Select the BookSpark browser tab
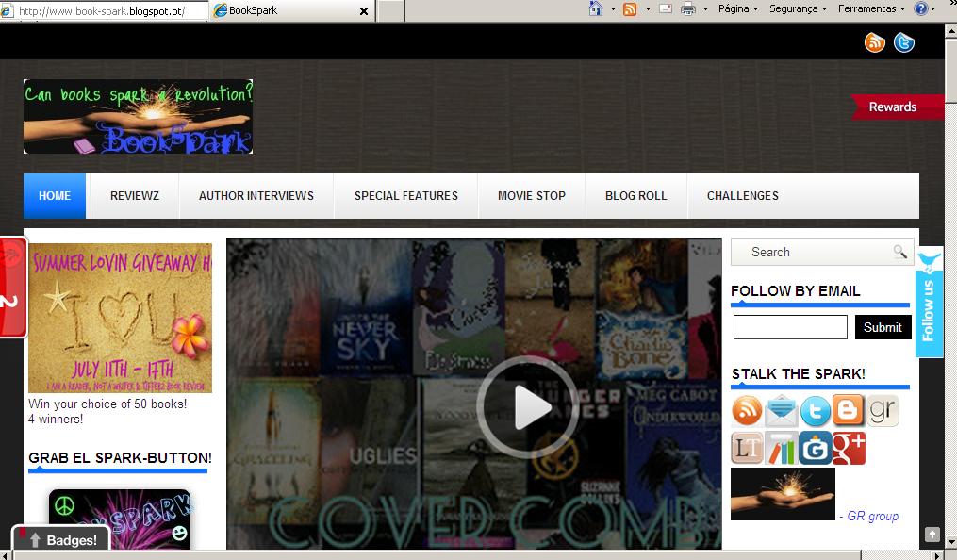 click(x=291, y=11)
